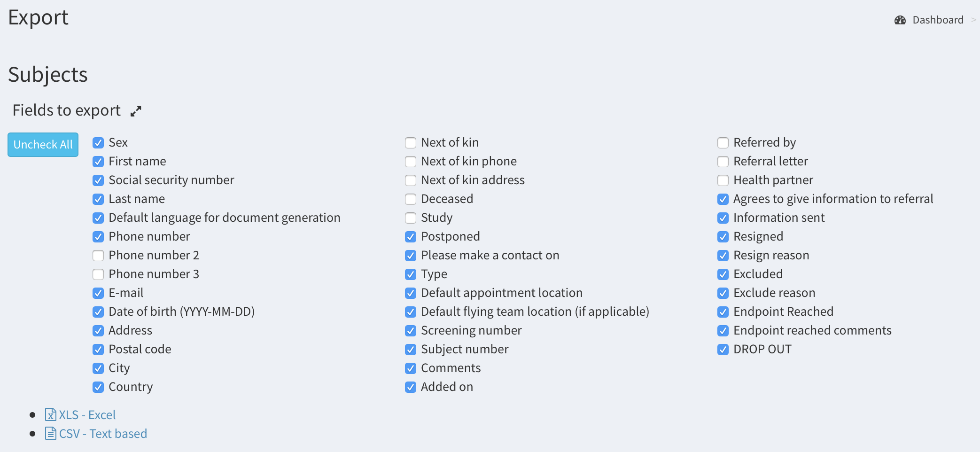Click the Dashboard gauge icon

(x=900, y=20)
